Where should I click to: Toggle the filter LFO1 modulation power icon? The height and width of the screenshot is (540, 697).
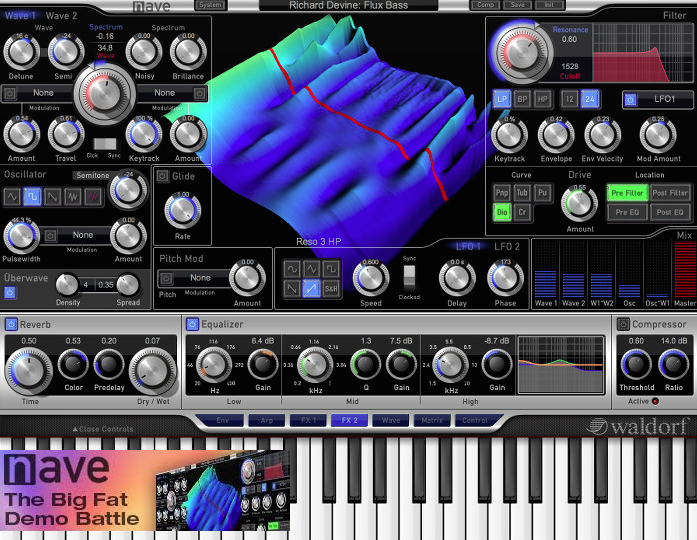(x=630, y=100)
